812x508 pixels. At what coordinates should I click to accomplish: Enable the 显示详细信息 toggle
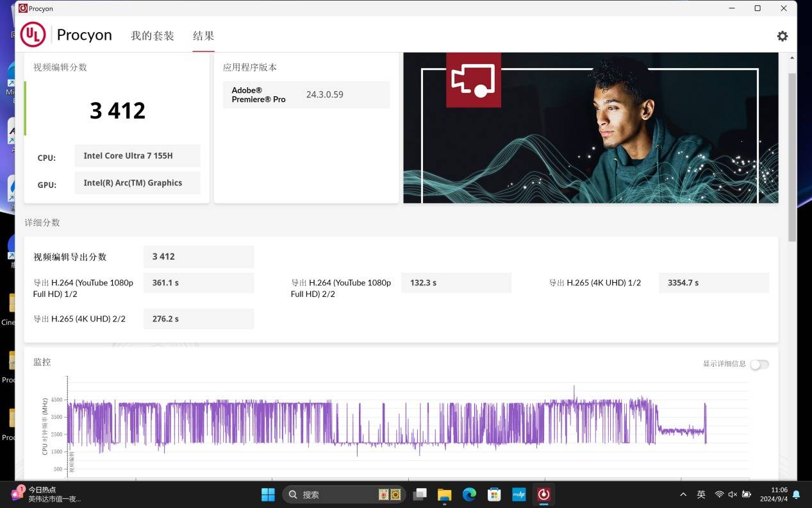click(x=759, y=364)
